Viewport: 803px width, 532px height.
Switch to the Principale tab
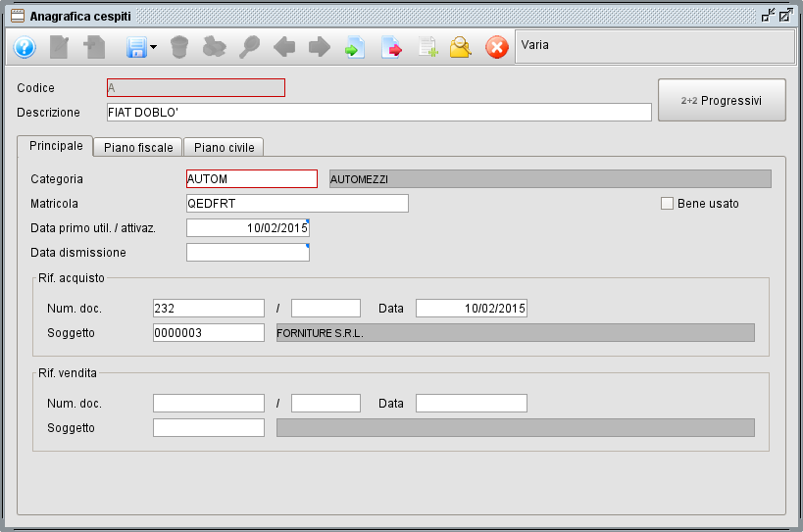[56, 146]
